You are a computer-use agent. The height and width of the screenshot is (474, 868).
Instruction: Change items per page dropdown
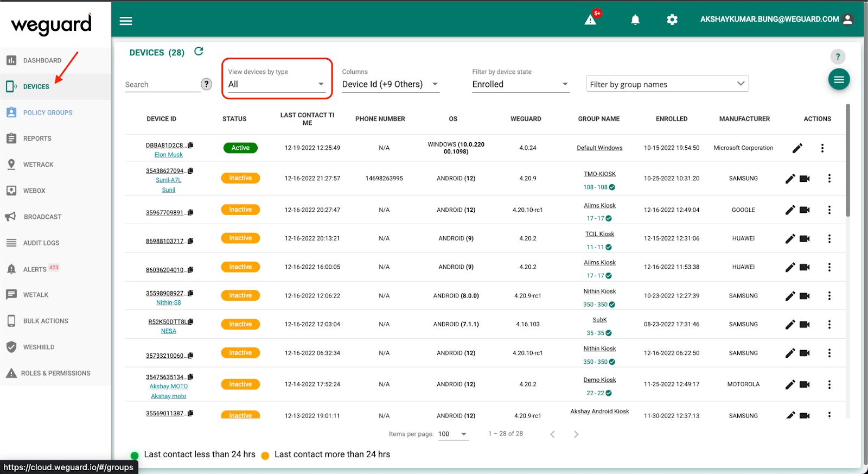(452, 434)
